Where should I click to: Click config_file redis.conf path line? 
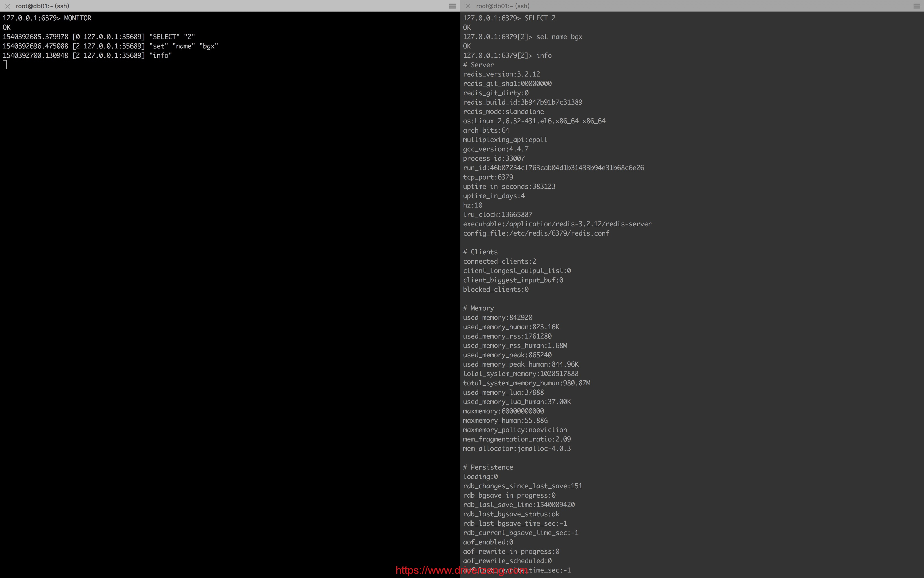[536, 233]
